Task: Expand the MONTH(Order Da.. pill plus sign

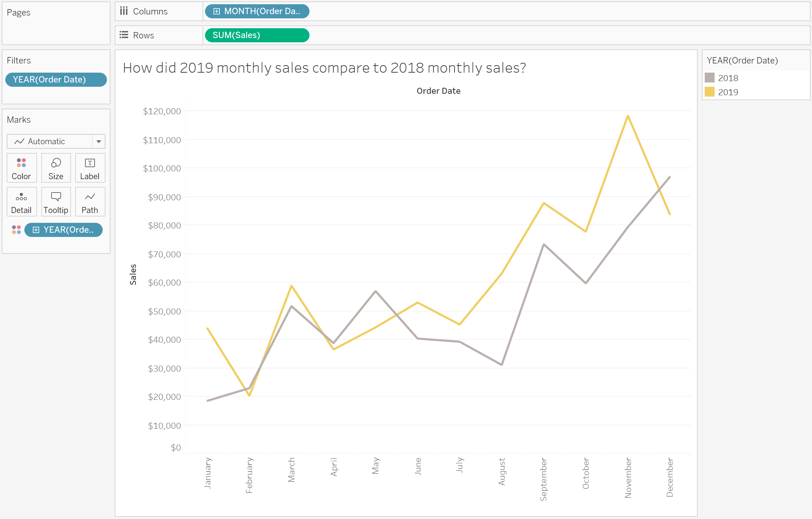Action: point(217,11)
